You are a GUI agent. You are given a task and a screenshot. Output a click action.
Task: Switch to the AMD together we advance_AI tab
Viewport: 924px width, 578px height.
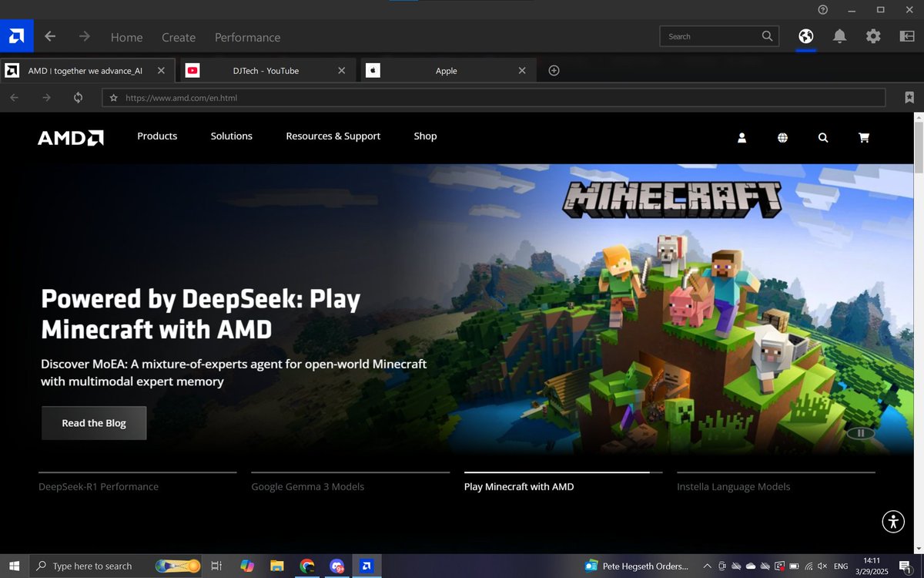(85, 70)
